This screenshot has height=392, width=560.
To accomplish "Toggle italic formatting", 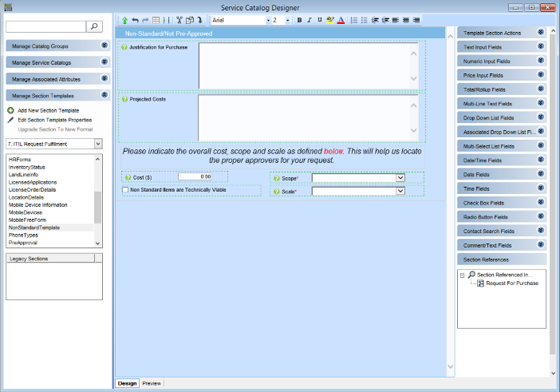I will [309, 20].
